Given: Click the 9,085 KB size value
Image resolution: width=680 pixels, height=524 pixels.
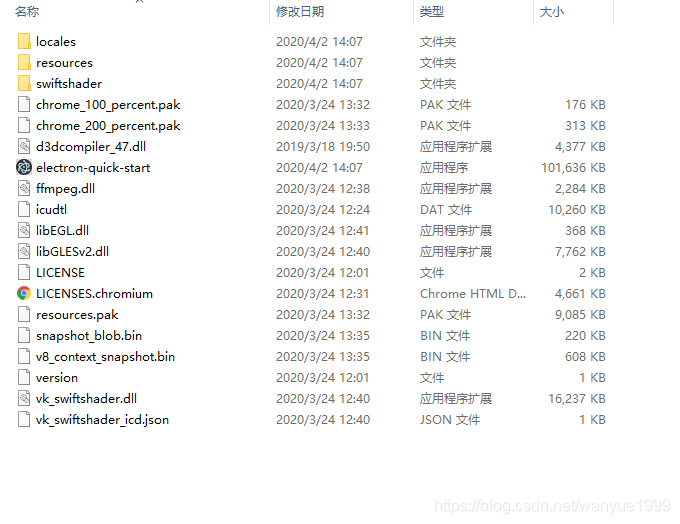Looking at the screenshot, I should [x=580, y=315].
